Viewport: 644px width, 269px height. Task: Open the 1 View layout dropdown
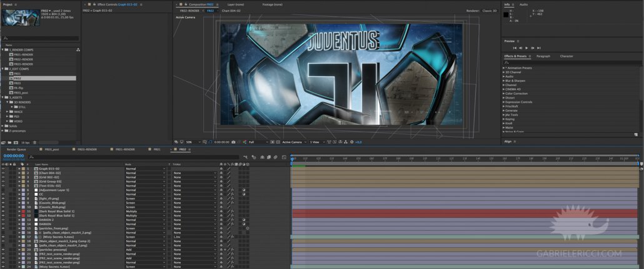coord(316,142)
